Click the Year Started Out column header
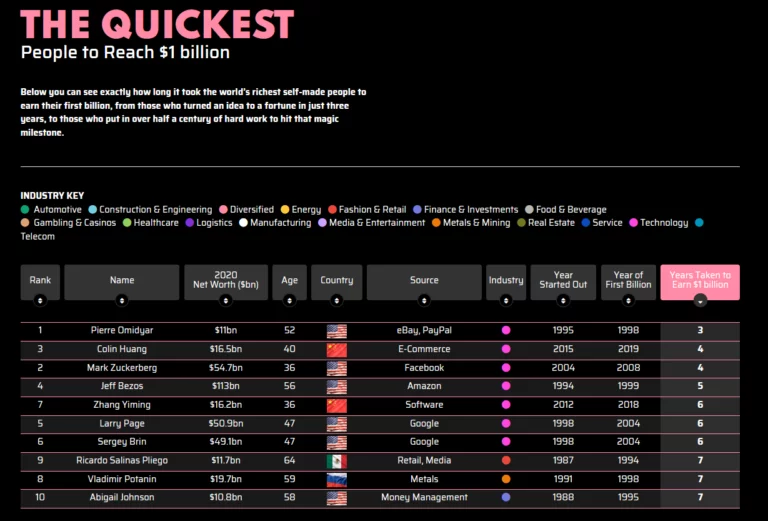The height and width of the screenshot is (521, 768). (563, 279)
